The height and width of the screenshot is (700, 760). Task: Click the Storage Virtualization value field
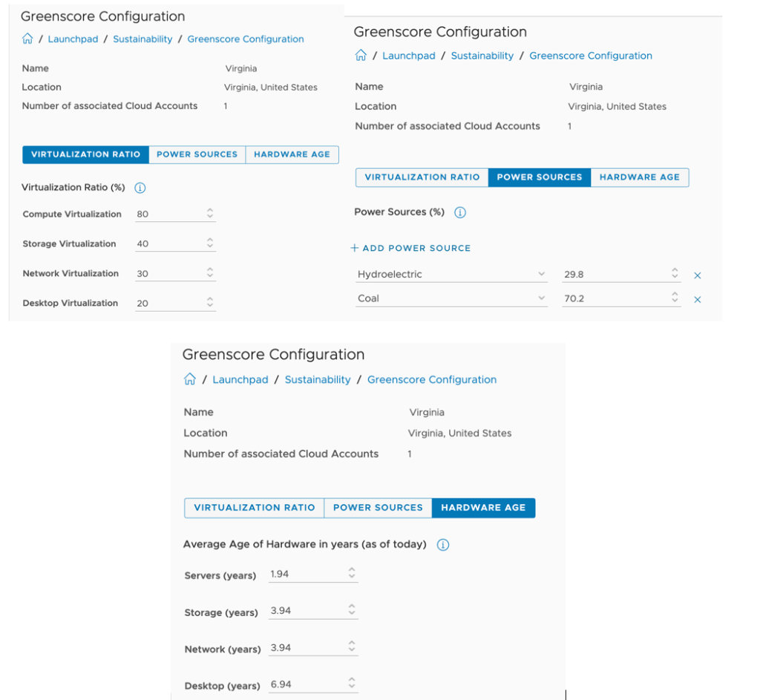click(x=169, y=244)
